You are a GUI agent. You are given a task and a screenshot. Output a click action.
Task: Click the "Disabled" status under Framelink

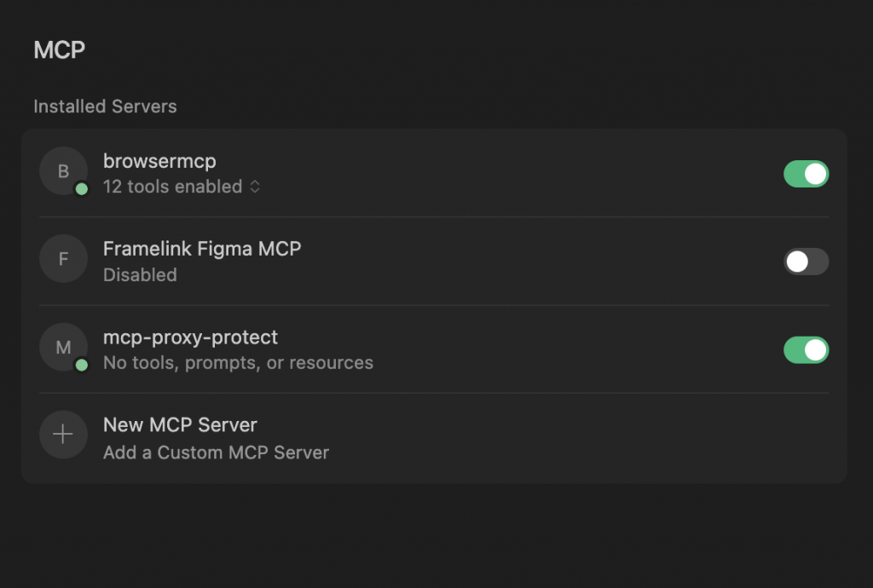140,275
